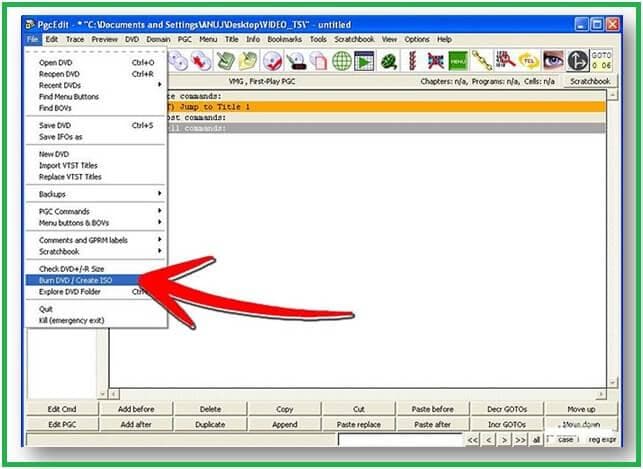Select Kill (emergency exit) entry
Image resolution: width=643 pixels, height=469 pixels.
(95, 320)
